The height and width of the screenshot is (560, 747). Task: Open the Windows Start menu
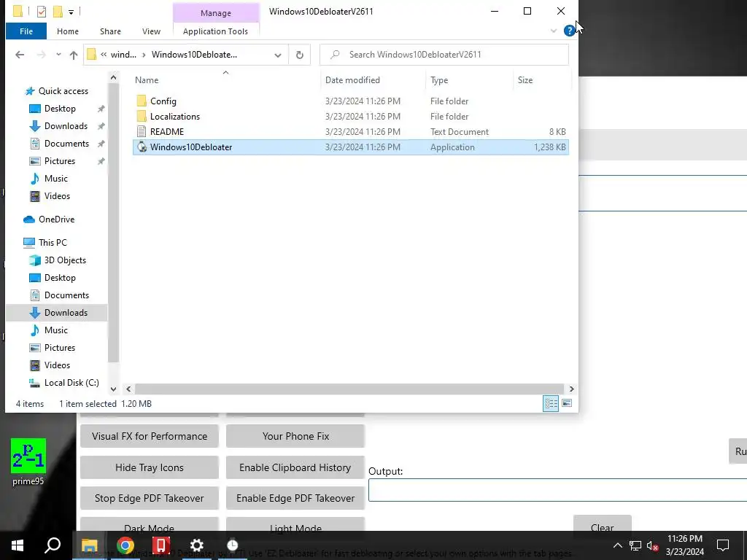(18, 545)
